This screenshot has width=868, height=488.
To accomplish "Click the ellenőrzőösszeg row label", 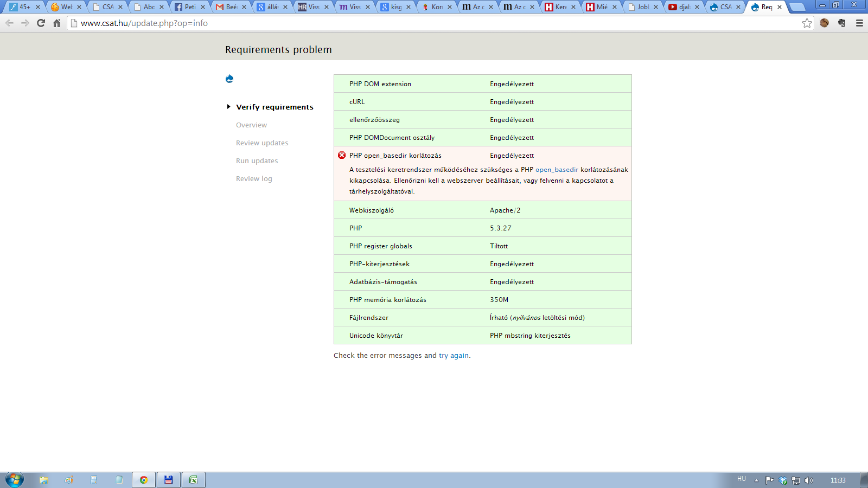I will pos(374,120).
